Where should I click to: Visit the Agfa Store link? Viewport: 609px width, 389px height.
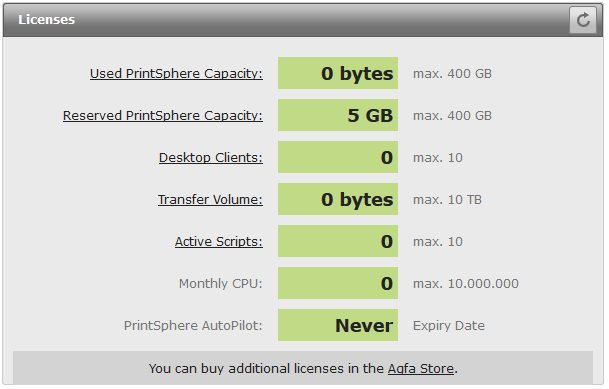(x=421, y=368)
